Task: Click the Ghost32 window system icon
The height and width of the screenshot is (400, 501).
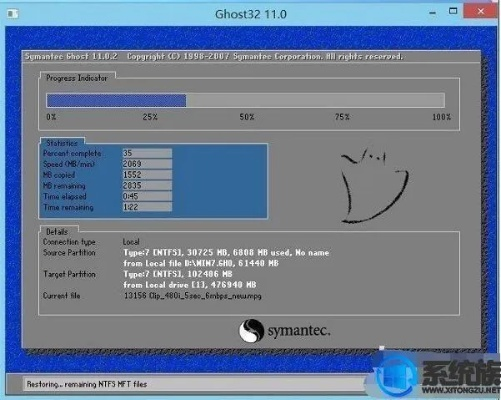Action: [13, 14]
